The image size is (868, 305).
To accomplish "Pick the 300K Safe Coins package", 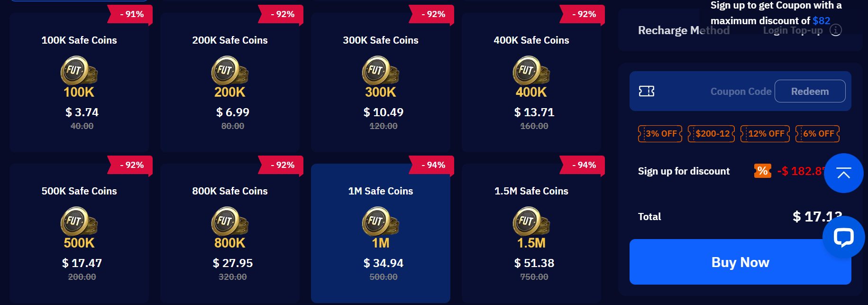I will 381,83.
